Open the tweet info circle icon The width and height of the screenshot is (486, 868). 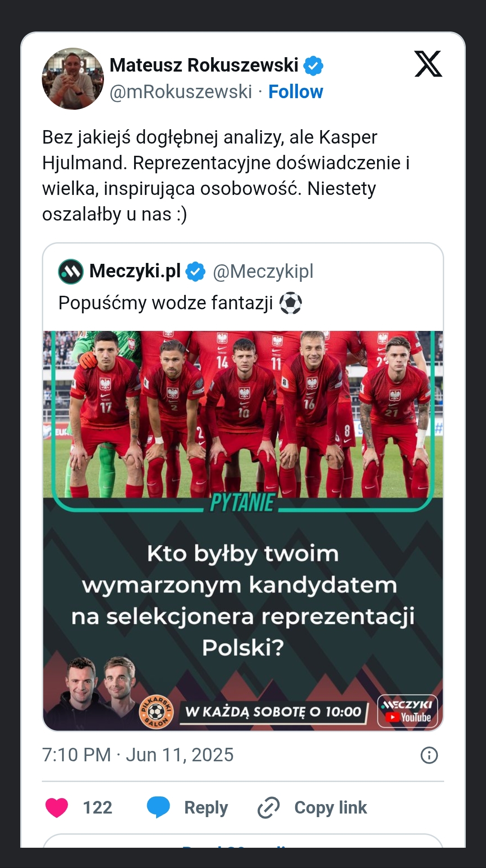[x=429, y=755]
